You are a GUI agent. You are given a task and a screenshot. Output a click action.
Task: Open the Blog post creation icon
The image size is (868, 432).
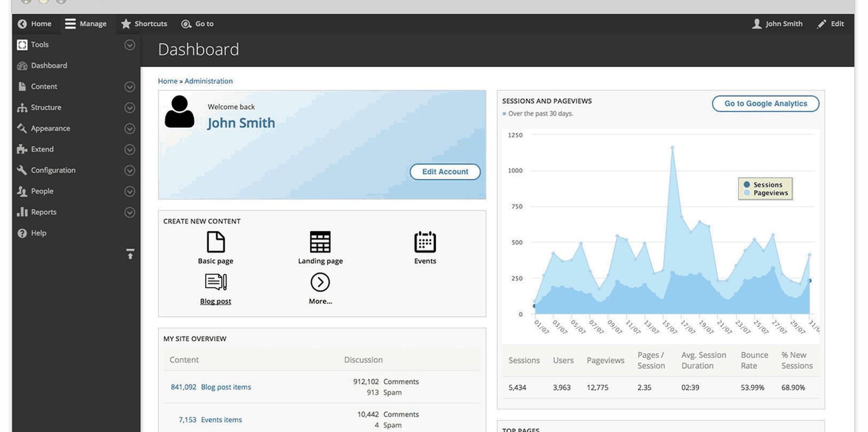pyautogui.click(x=215, y=283)
